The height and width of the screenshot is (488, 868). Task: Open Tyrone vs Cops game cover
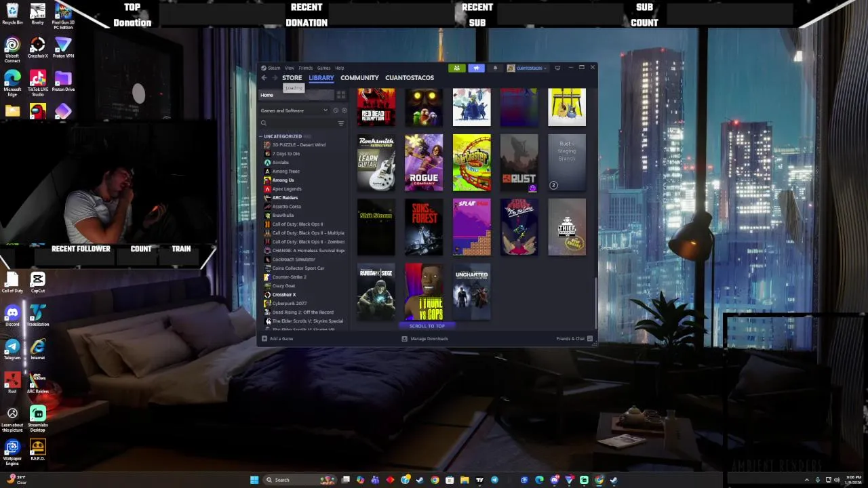click(424, 291)
